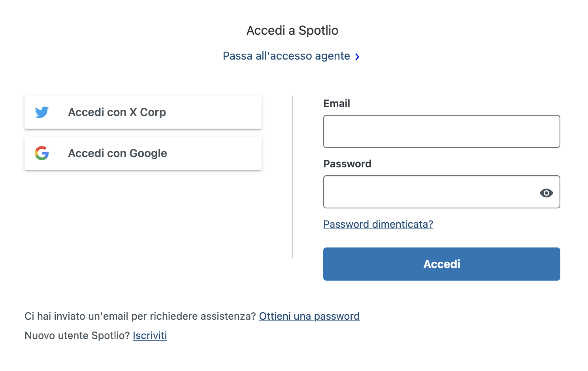Open the Passa all'accesso agente link
This screenshot has height=371, width=588.
(286, 56)
